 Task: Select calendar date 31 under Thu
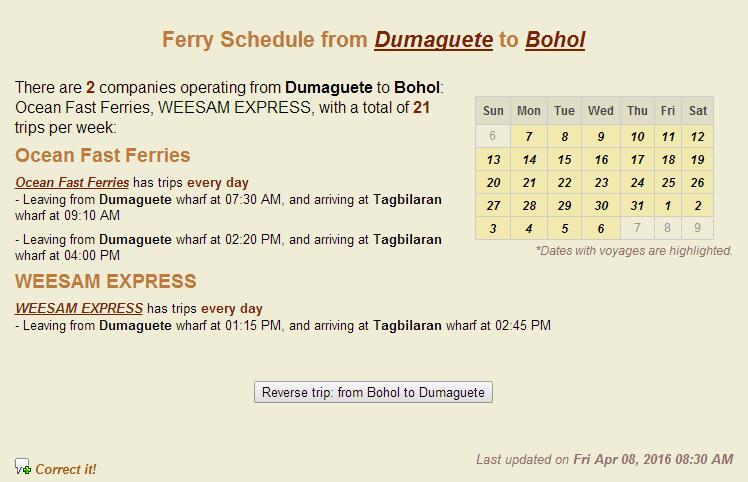pos(637,206)
